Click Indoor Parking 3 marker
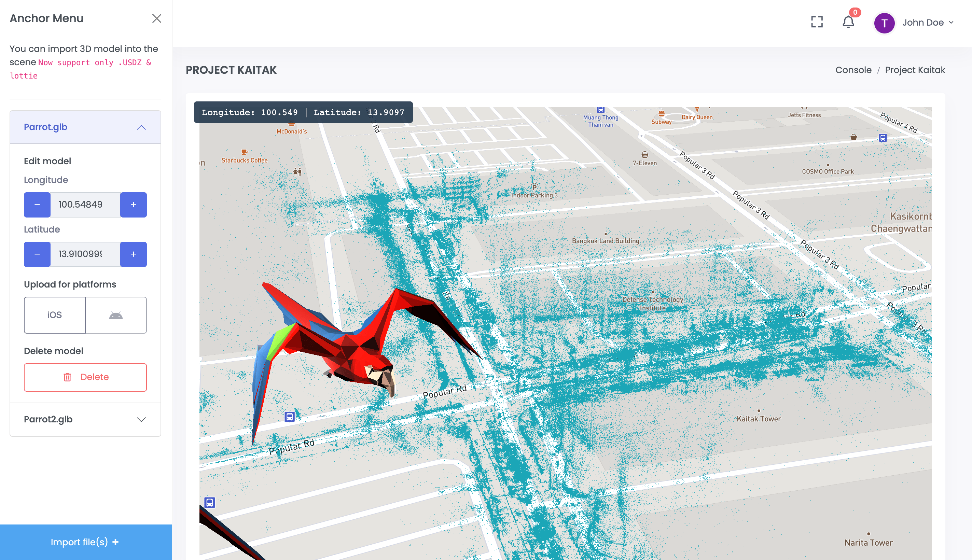 coord(534,192)
